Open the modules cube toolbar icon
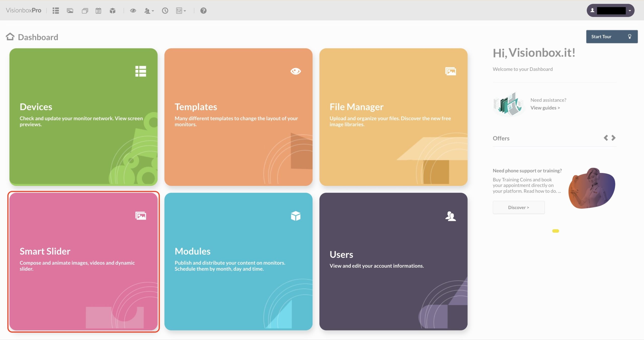Image resolution: width=644 pixels, height=340 pixels. (112, 11)
